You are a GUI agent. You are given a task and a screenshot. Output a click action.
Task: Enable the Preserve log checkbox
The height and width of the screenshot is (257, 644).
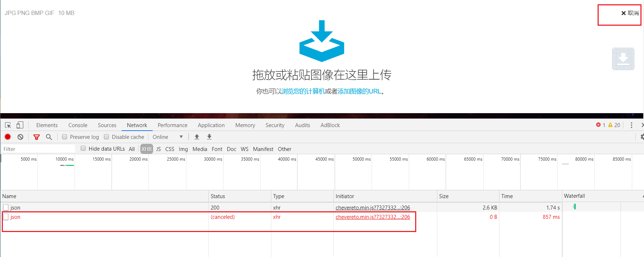click(65, 137)
